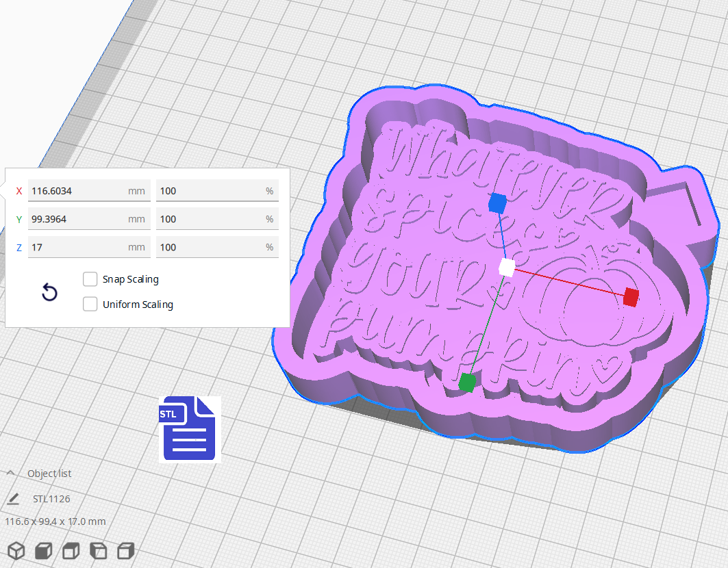Reset scaling with the circular arrow icon
Screen dimensions: 728x568
coord(49,292)
